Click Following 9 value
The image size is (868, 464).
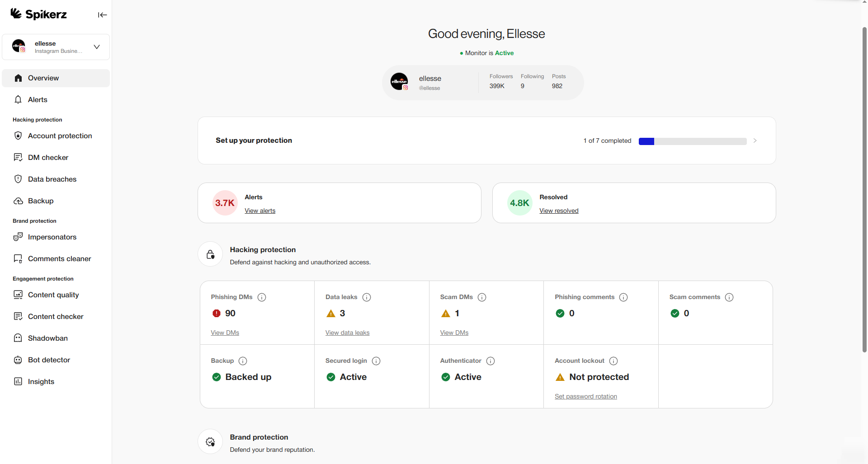tap(523, 86)
